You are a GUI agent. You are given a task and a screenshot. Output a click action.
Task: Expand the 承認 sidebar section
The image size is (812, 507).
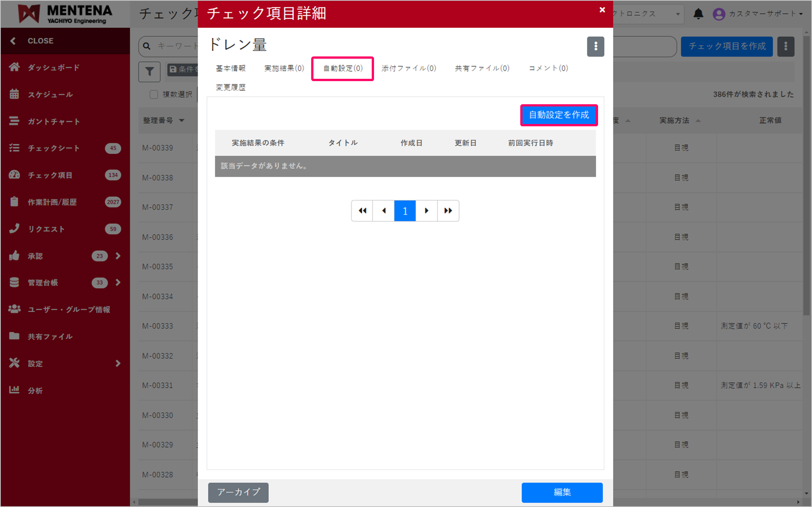(x=118, y=256)
